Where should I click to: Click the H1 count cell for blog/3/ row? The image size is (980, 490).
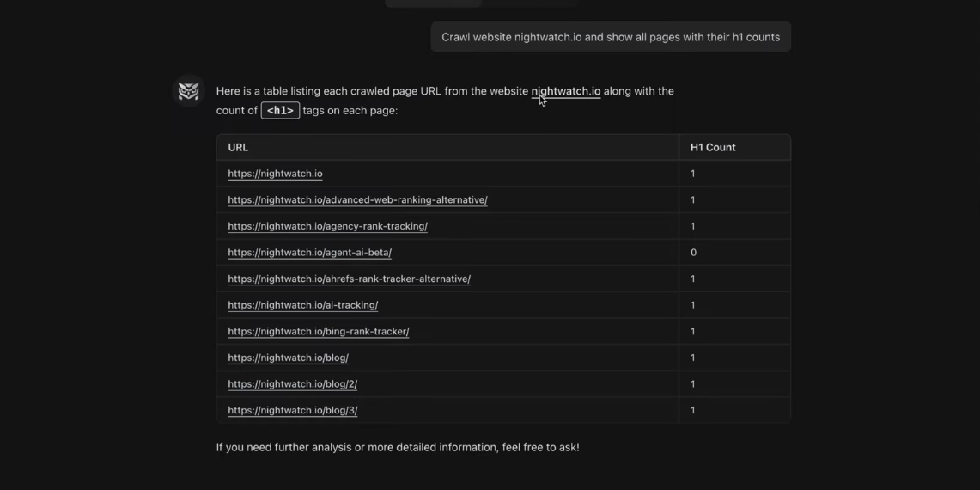[693, 411]
